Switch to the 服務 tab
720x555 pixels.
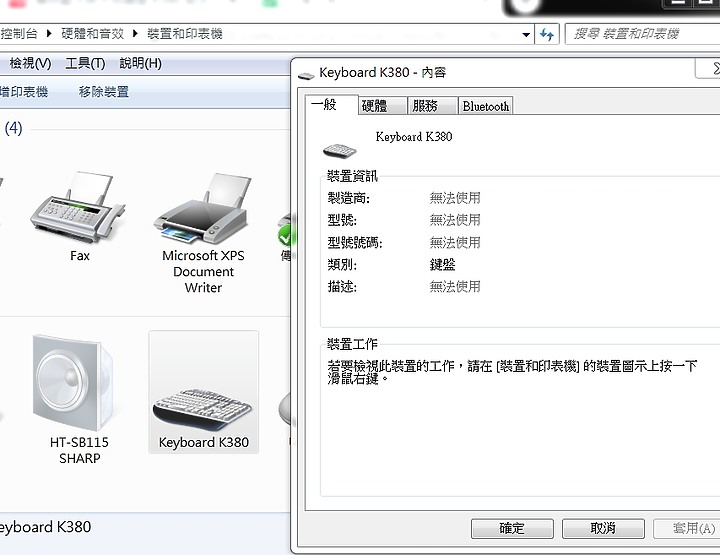[433, 106]
